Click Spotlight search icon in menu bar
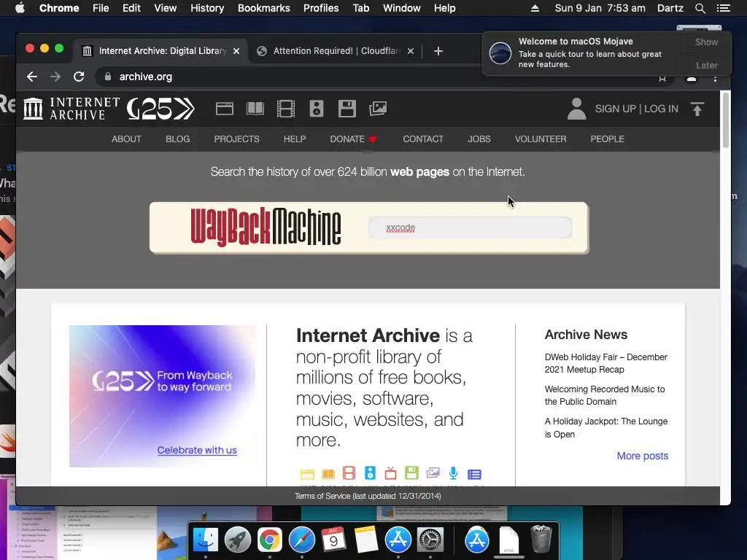Screen dimensions: 747x560 700,8
